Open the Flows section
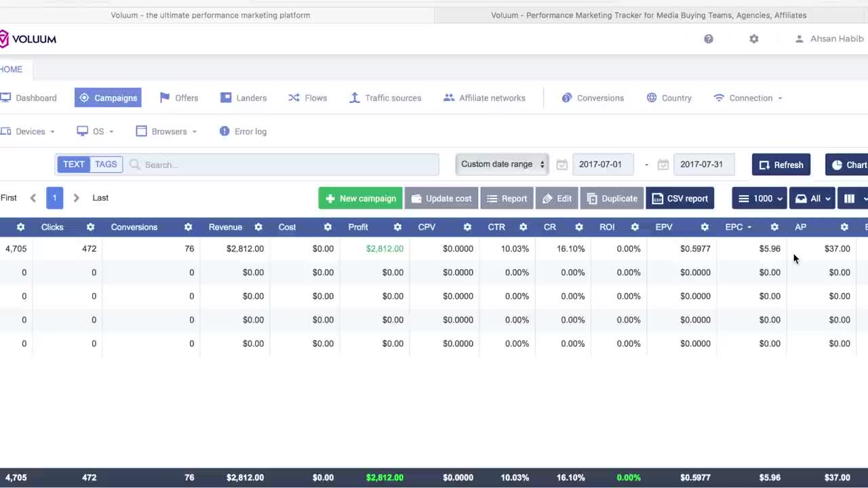Screen dimensions: 868x488 tap(308, 98)
